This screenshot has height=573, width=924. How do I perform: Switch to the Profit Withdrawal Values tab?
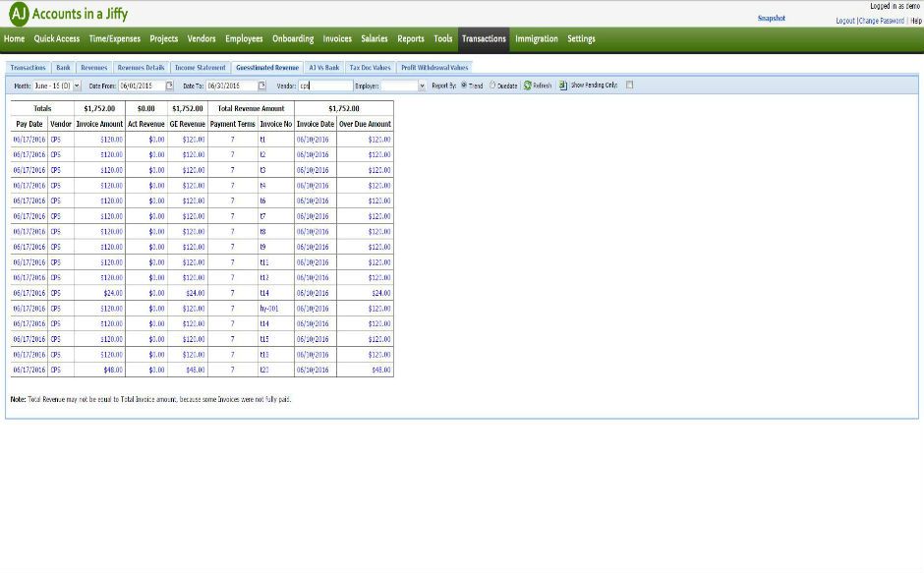[x=434, y=68]
